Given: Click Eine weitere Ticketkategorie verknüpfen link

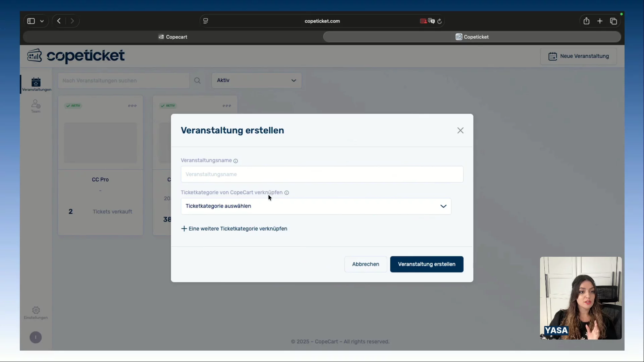Looking at the screenshot, I should pos(234,229).
